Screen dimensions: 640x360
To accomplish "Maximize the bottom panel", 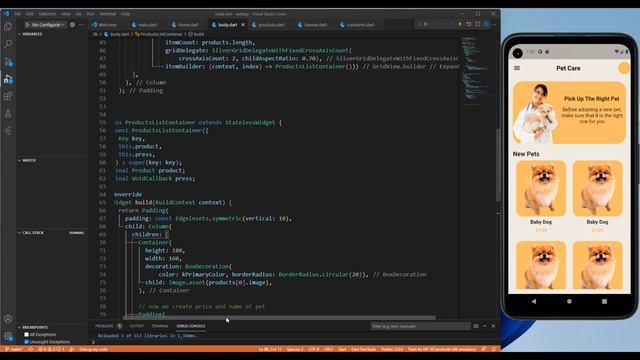I will coord(485,326).
